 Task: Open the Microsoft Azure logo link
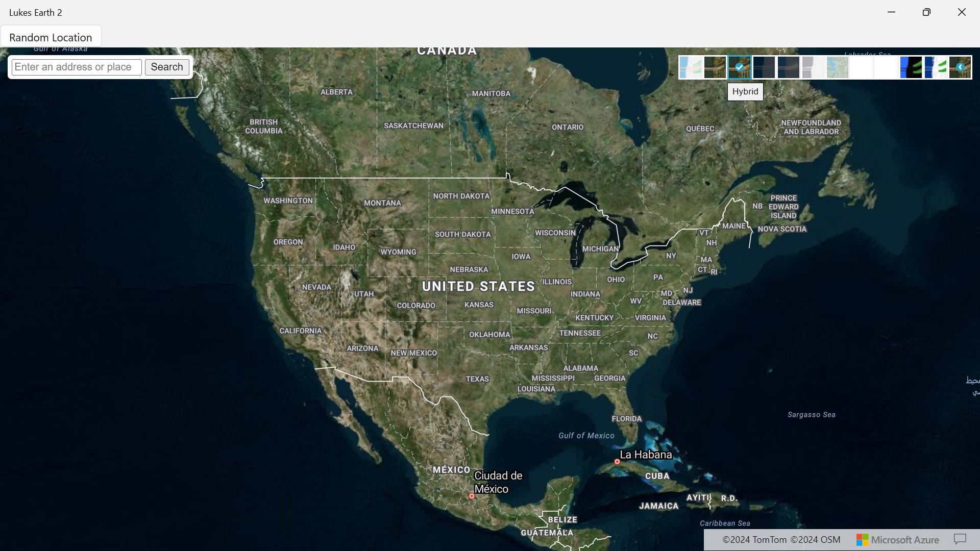[x=898, y=540]
